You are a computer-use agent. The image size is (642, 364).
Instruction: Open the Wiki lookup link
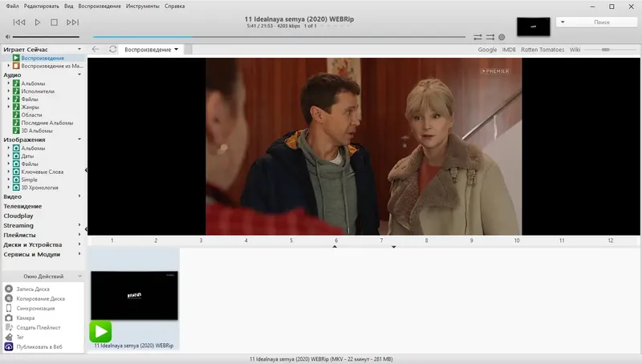click(575, 50)
